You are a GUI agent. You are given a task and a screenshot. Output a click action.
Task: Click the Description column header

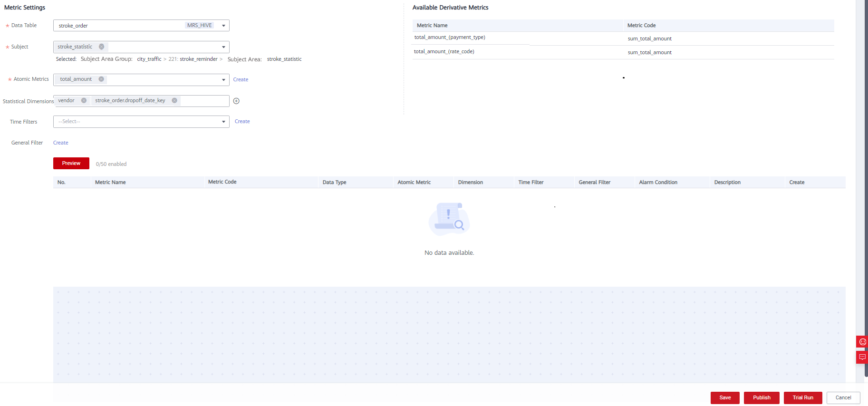coord(727,182)
